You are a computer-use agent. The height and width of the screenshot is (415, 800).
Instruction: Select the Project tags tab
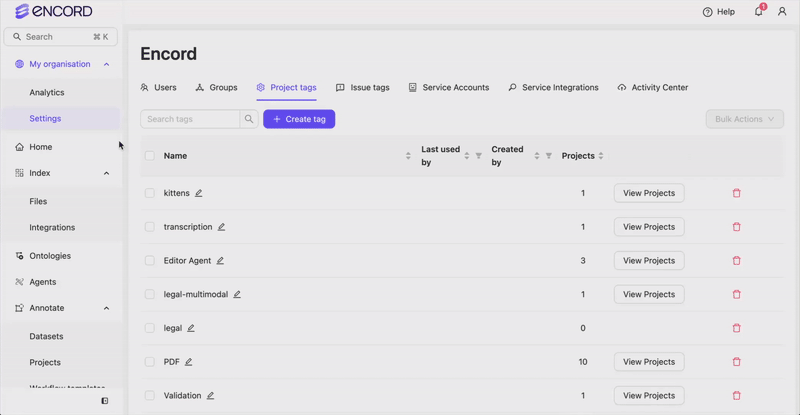click(286, 87)
